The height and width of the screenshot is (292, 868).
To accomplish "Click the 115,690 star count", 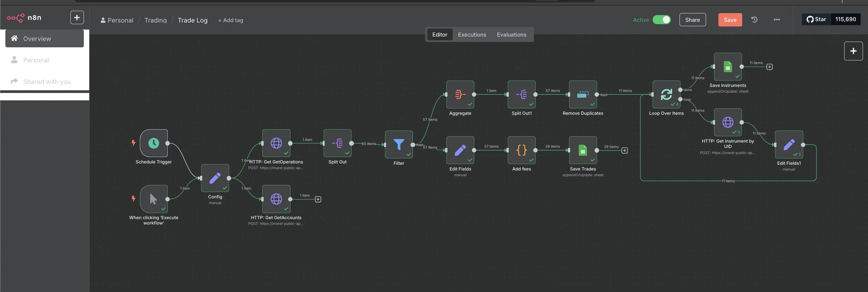I will point(846,19).
